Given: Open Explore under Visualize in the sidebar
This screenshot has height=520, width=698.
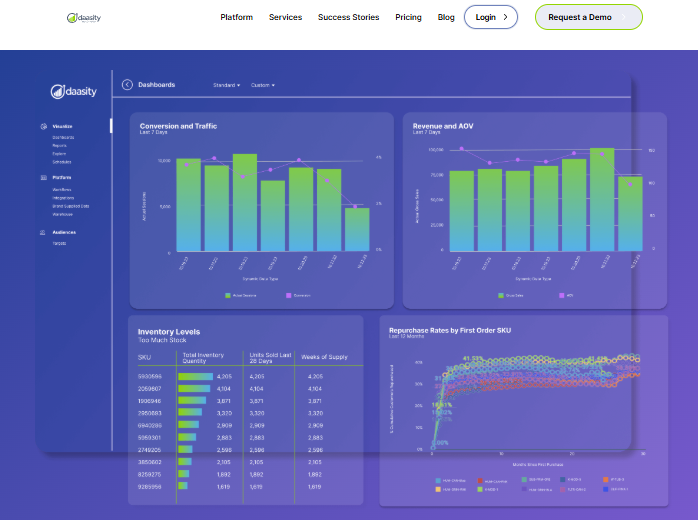Looking at the screenshot, I should pos(59,154).
